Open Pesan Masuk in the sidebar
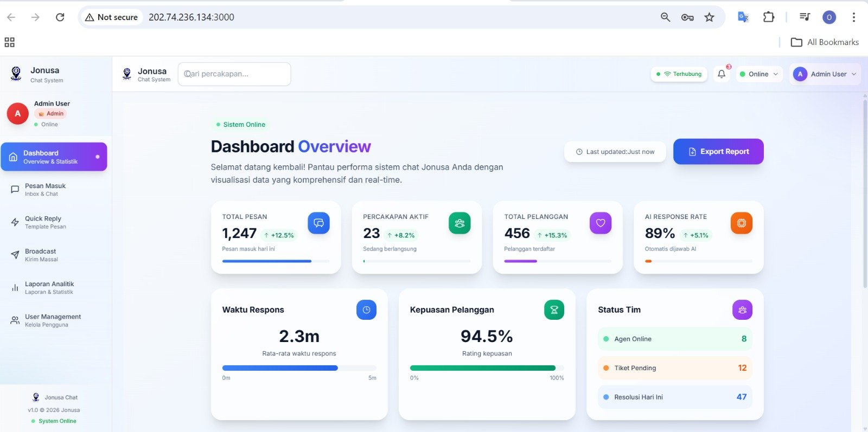 (46, 190)
